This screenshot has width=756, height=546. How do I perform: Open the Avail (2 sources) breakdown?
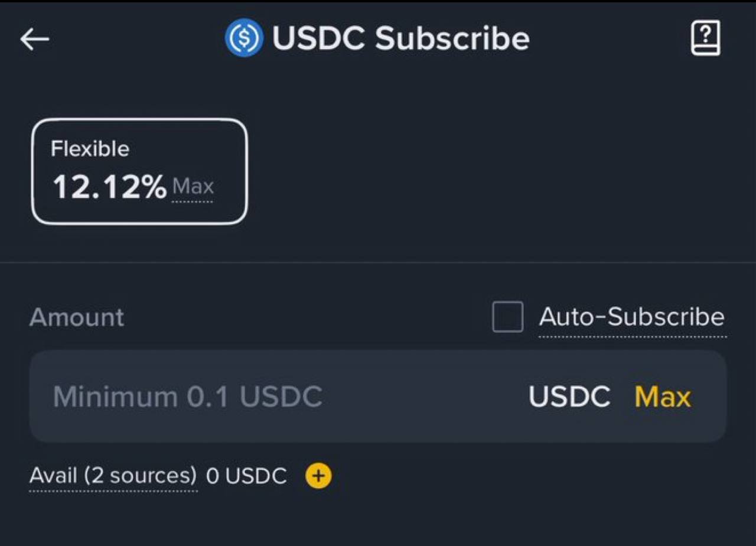[x=113, y=476]
